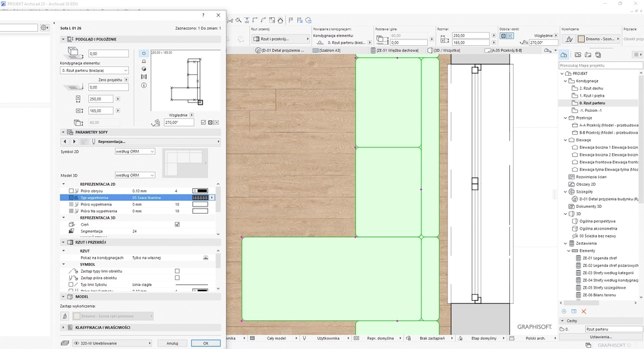The height and width of the screenshot is (349, 644).
Task: Switch to the Szablon A3 tab
Action: pos(327,50)
